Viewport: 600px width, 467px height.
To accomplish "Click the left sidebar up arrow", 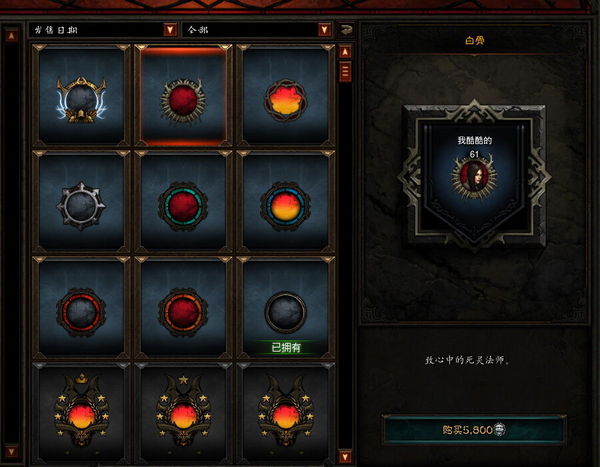I will [x=11, y=36].
